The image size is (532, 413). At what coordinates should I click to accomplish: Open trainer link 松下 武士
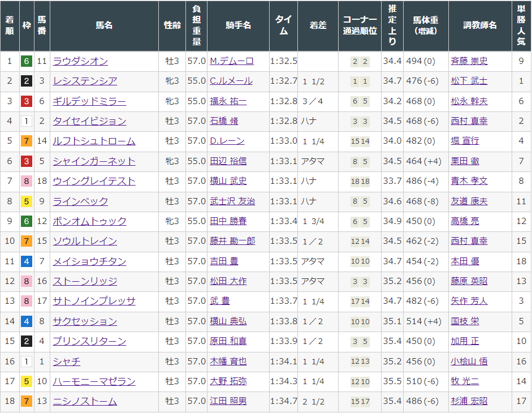tap(469, 81)
